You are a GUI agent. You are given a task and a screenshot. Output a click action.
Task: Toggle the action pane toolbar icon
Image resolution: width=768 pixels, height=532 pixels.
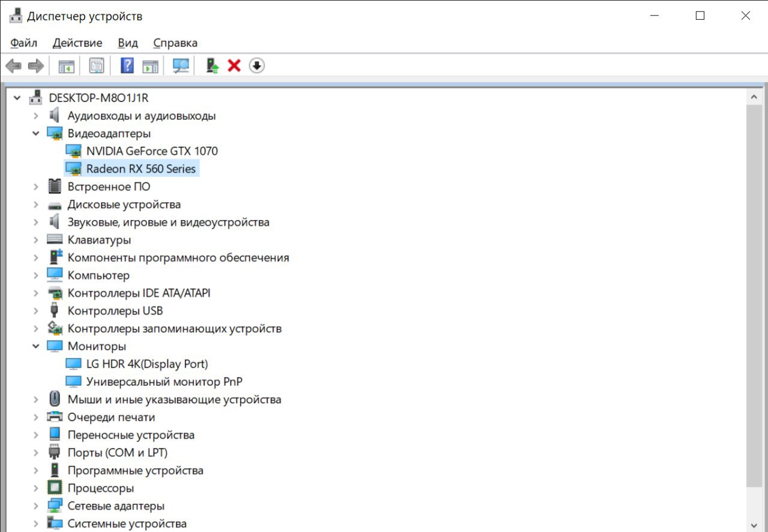click(x=150, y=66)
